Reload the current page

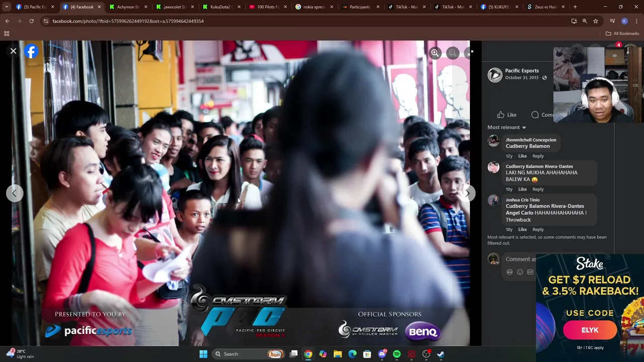pos(31,21)
